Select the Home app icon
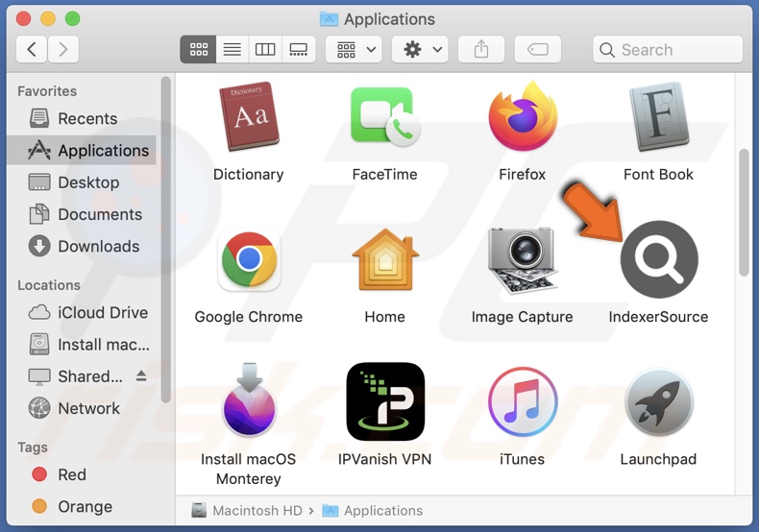The image size is (759, 532). tap(385, 259)
